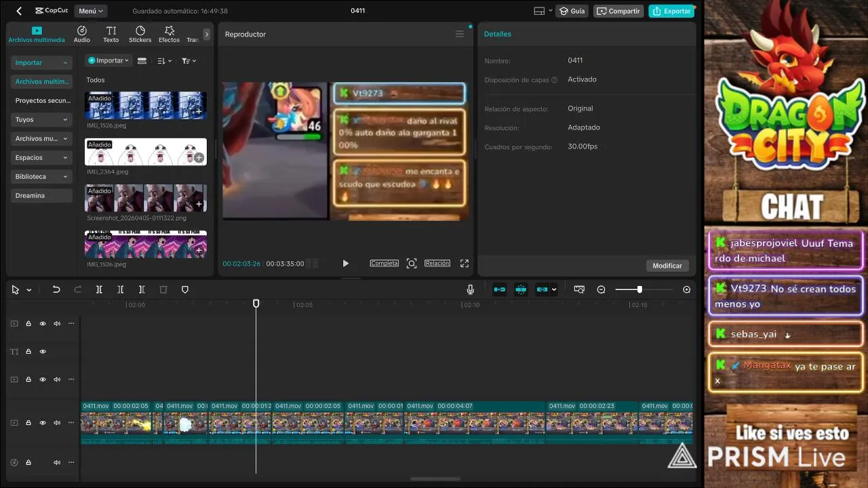Image resolution: width=868 pixels, height=488 pixels.
Task: Open the Guía help button
Action: 572,11
